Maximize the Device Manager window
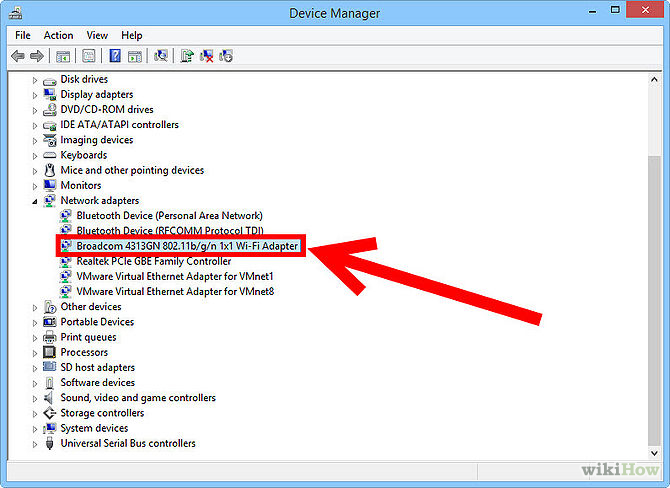This screenshot has width=670, height=488. pos(615,10)
